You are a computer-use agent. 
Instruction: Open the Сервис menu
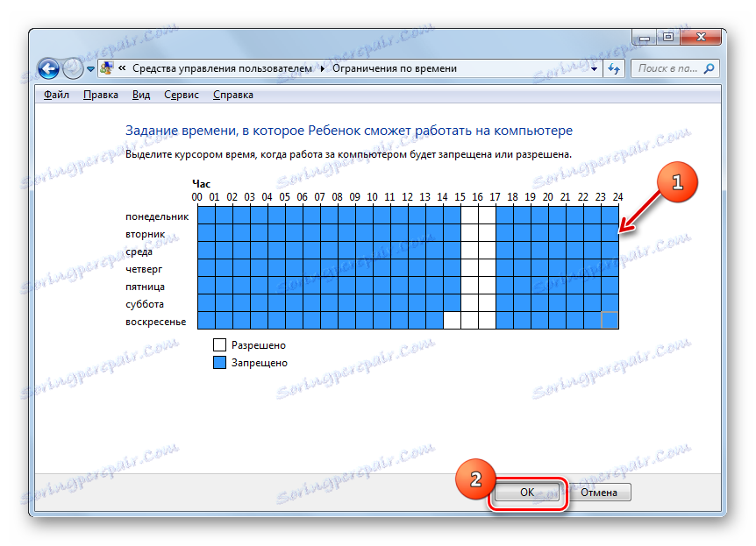[x=182, y=95]
